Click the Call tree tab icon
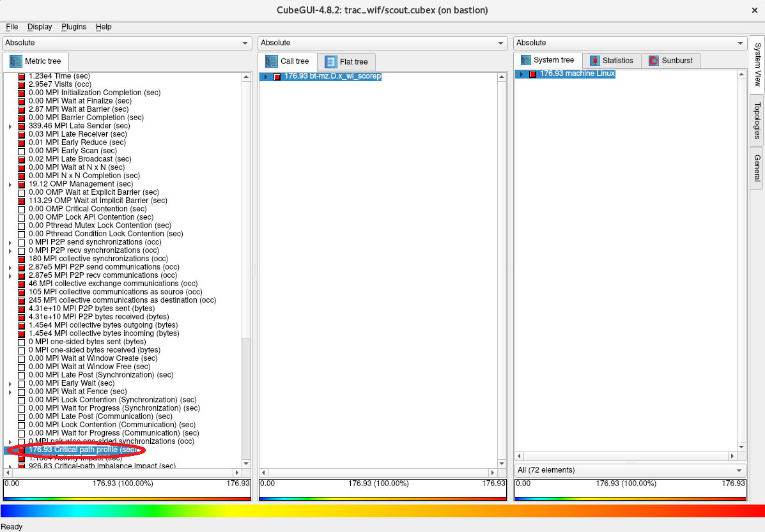Screen dimensions: 765x532 coord(271,61)
